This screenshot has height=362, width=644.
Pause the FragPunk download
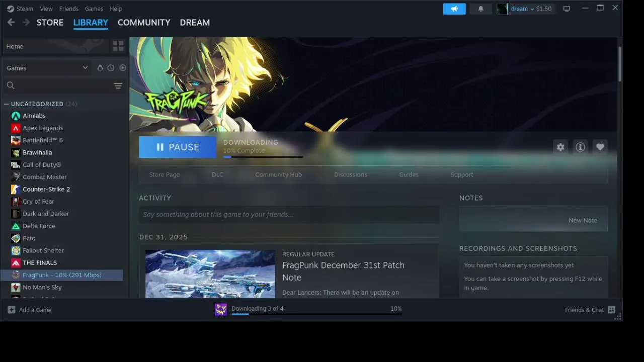(x=178, y=147)
